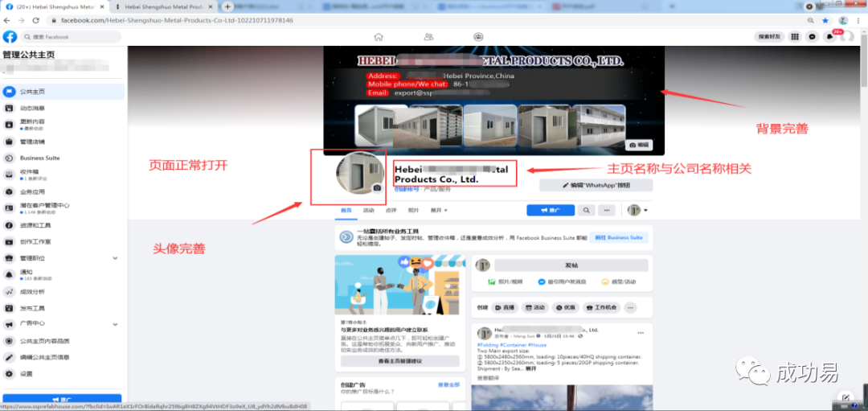Switch to 照片 page tab
Viewport: 868px width, 411px height.
414,211
